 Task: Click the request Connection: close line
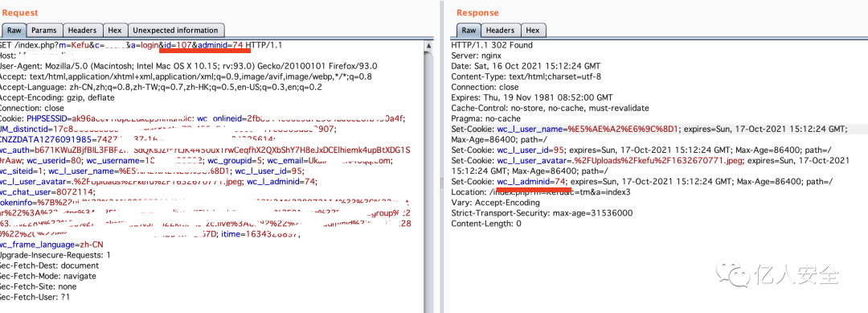(x=32, y=109)
